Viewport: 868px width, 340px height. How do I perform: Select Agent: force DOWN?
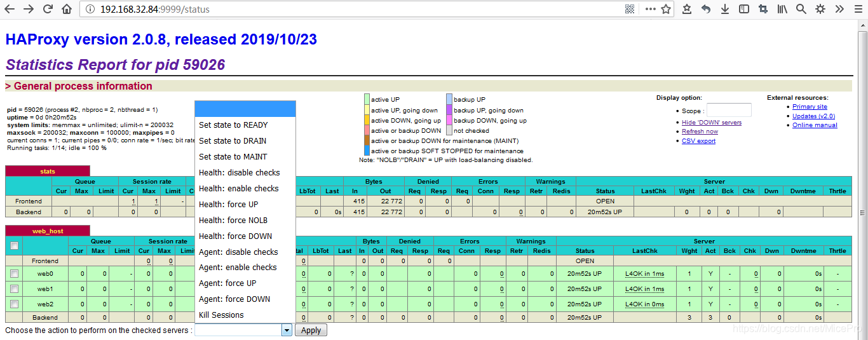(x=245, y=299)
